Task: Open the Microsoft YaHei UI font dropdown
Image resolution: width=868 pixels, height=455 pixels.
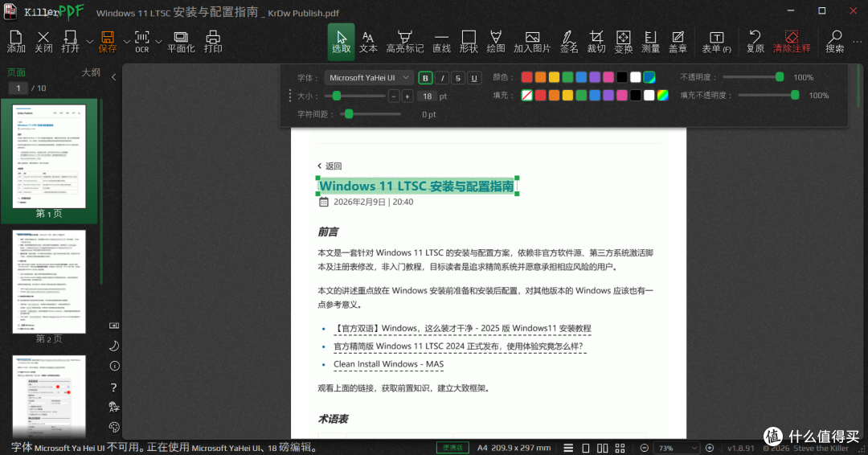Action: pos(369,78)
